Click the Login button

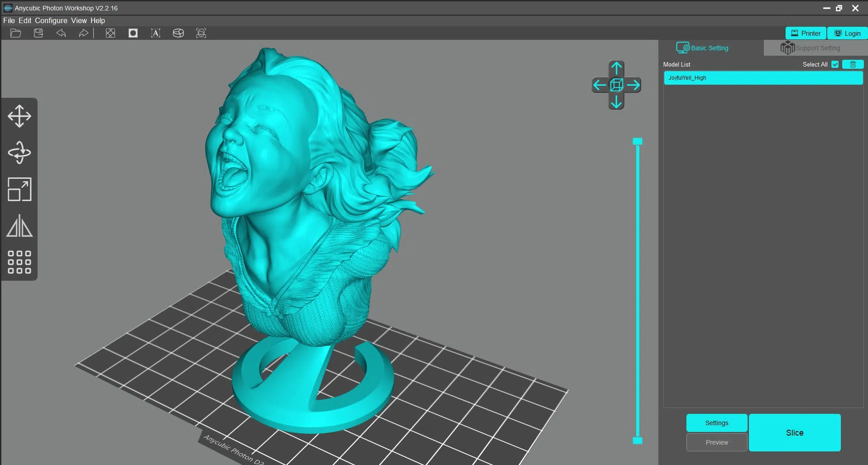point(847,33)
